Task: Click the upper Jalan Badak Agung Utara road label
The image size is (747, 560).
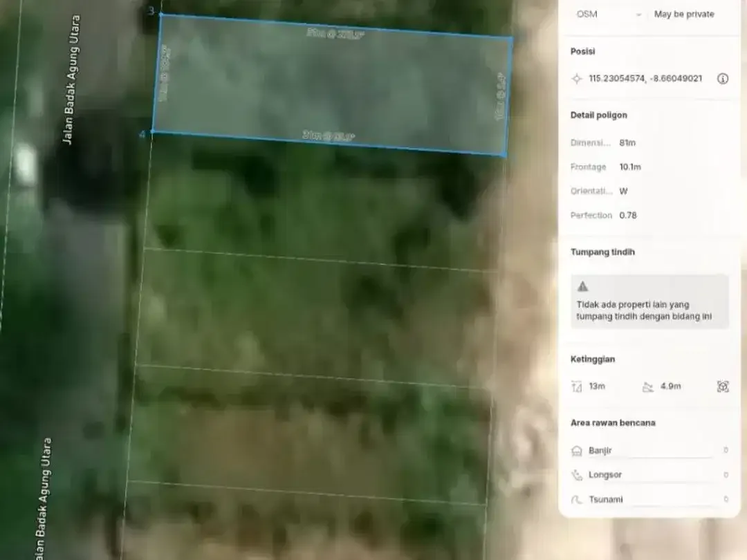Action: pos(71,80)
